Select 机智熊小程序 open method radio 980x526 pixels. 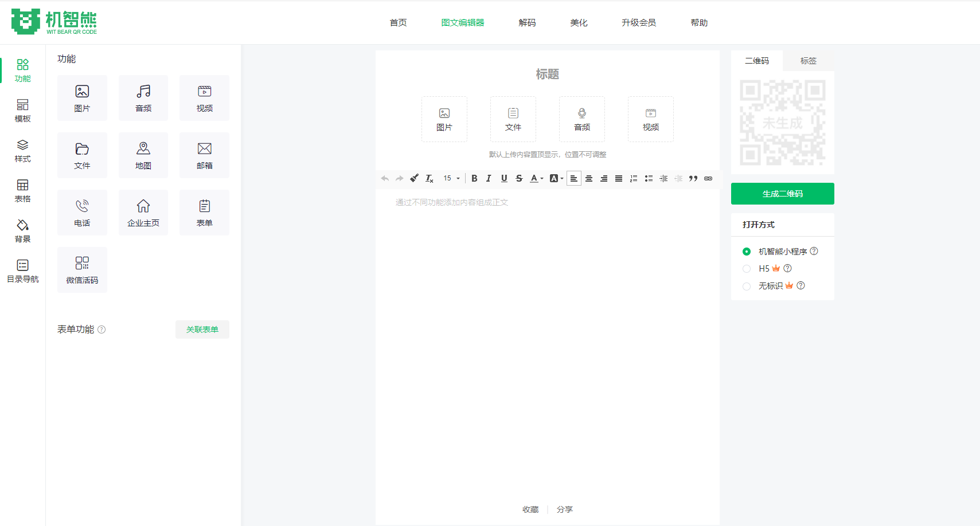pos(747,252)
